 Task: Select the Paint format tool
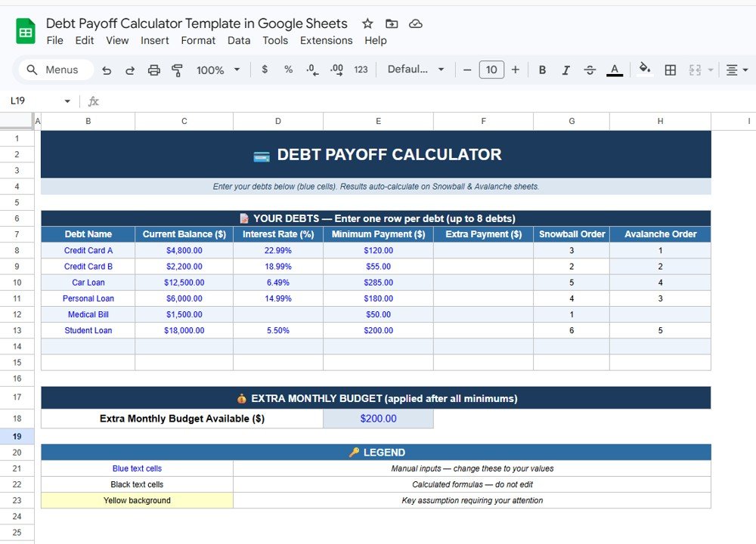(177, 70)
